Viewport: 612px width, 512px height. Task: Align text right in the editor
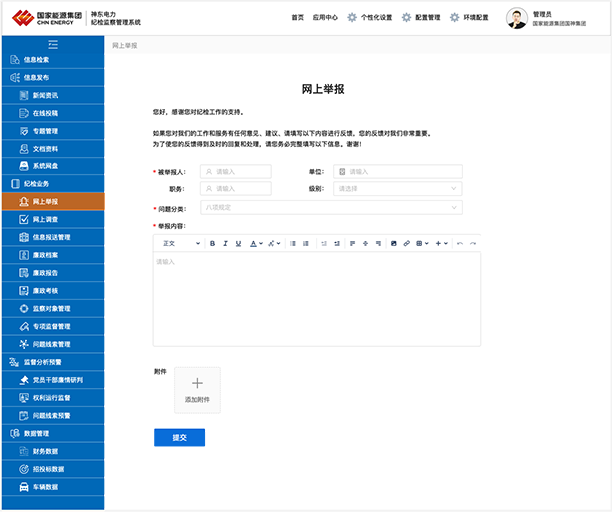pyautogui.click(x=378, y=244)
